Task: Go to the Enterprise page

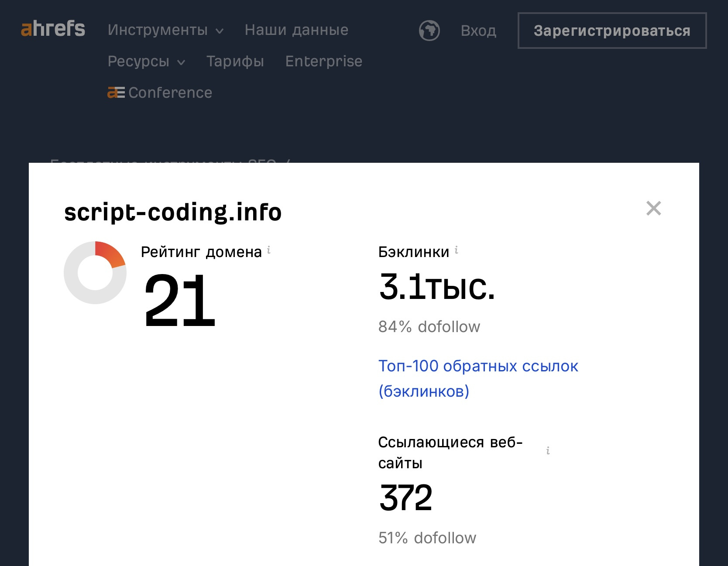Action: pyautogui.click(x=324, y=62)
